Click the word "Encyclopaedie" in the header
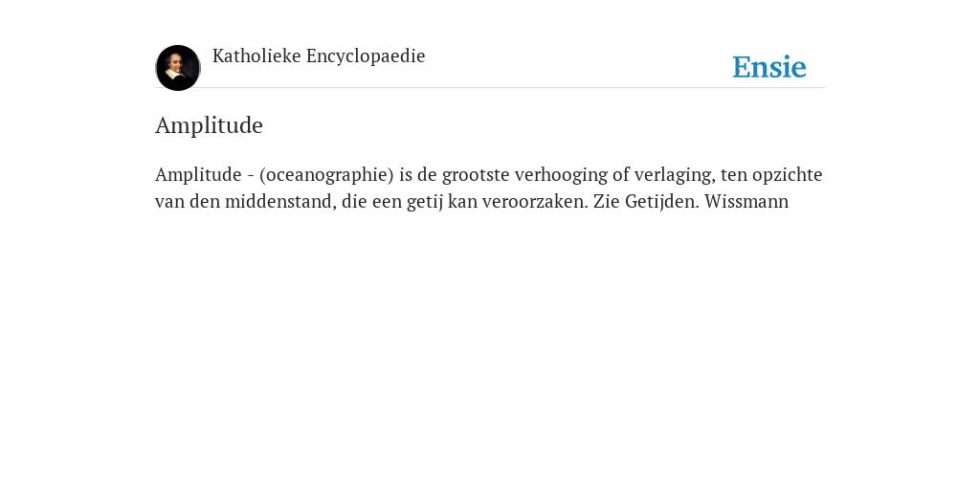This screenshot has height=490, width=980. [366, 56]
